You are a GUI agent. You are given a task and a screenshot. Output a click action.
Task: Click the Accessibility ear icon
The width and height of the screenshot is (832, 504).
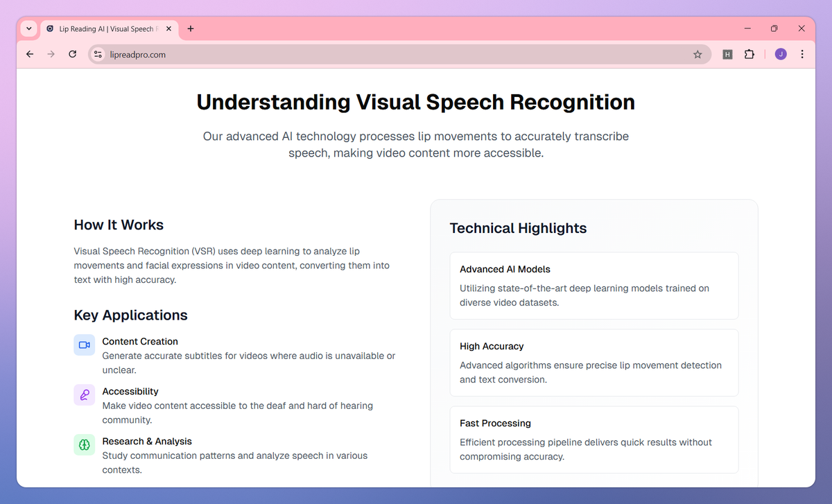tap(84, 394)
